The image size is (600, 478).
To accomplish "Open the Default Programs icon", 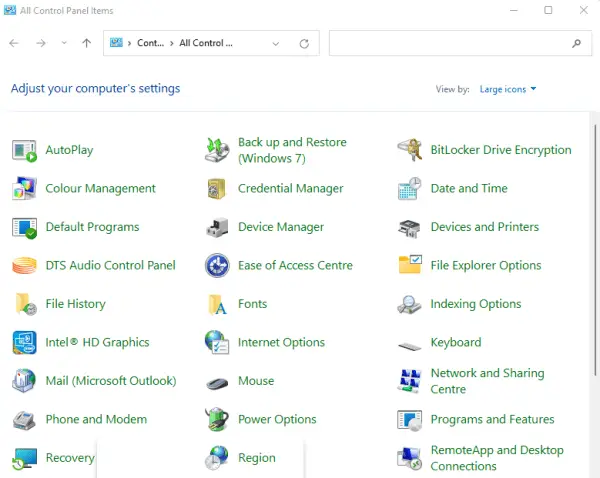I will pos(24,227).
